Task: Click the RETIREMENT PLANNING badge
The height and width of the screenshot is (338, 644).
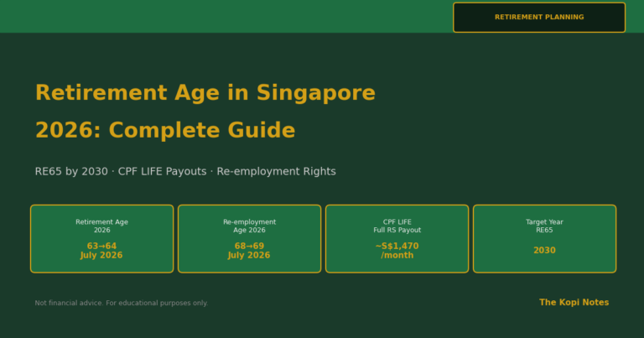Action: point(539,18)
